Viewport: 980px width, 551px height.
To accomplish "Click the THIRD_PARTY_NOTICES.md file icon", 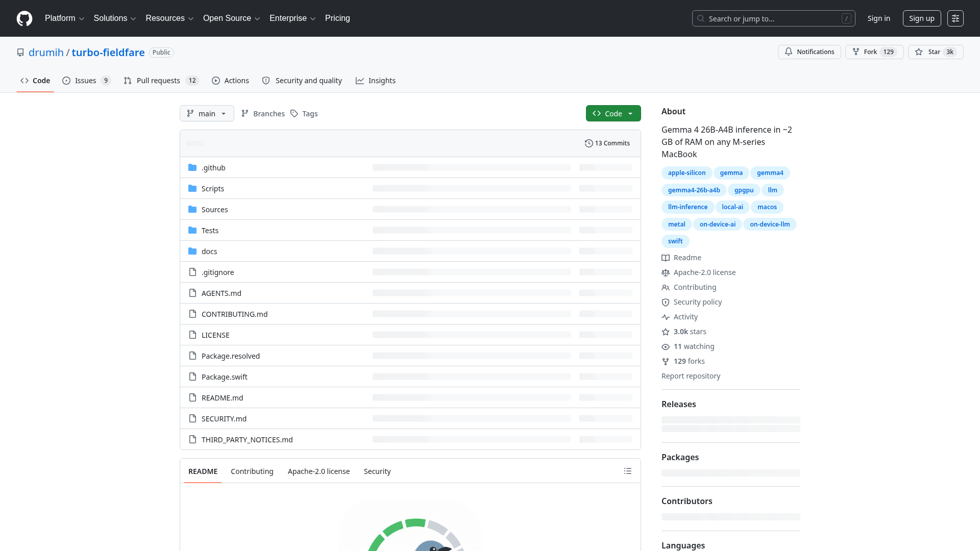I will click(192, 440).
